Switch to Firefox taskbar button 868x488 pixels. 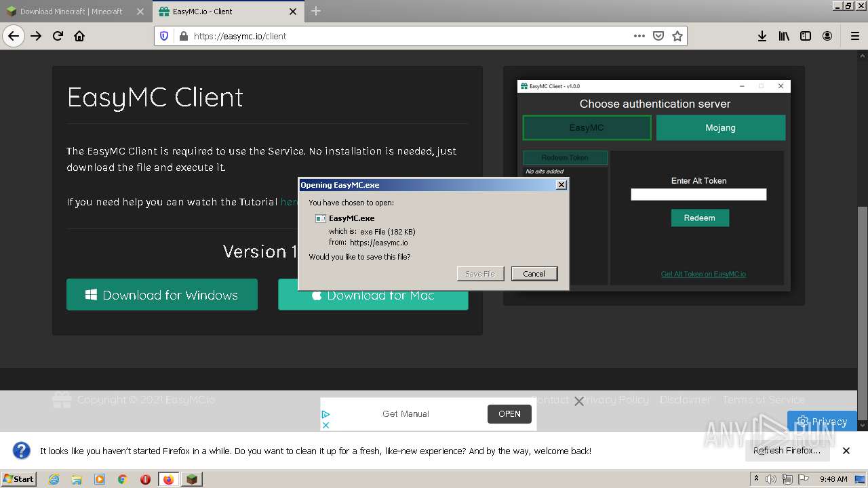tap(169, 479)
